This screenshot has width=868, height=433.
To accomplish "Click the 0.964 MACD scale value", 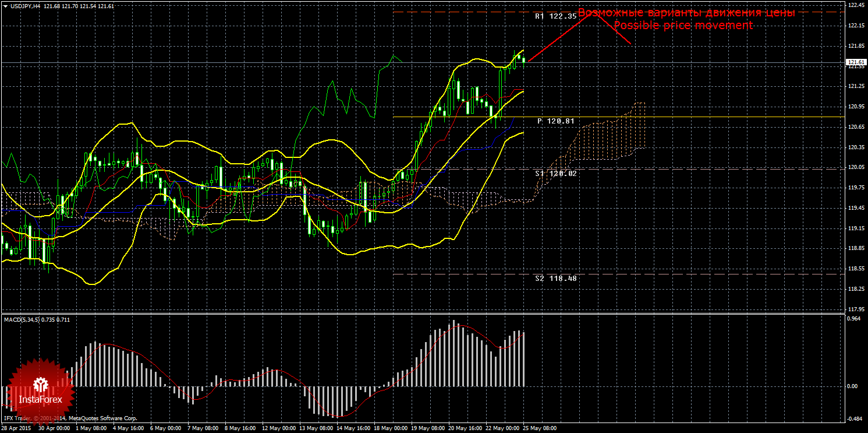I will (854, 319).
